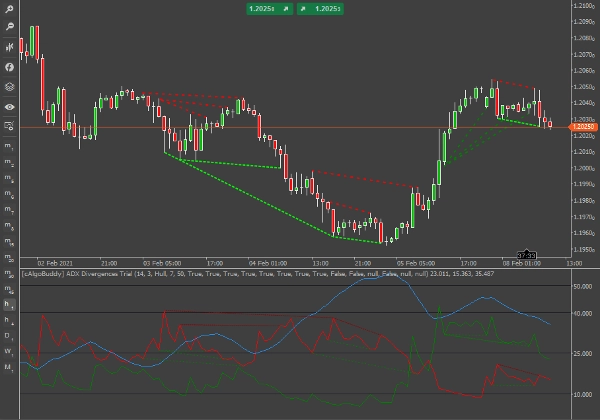Select the M1 monthly timeframe

coord(9,367)
